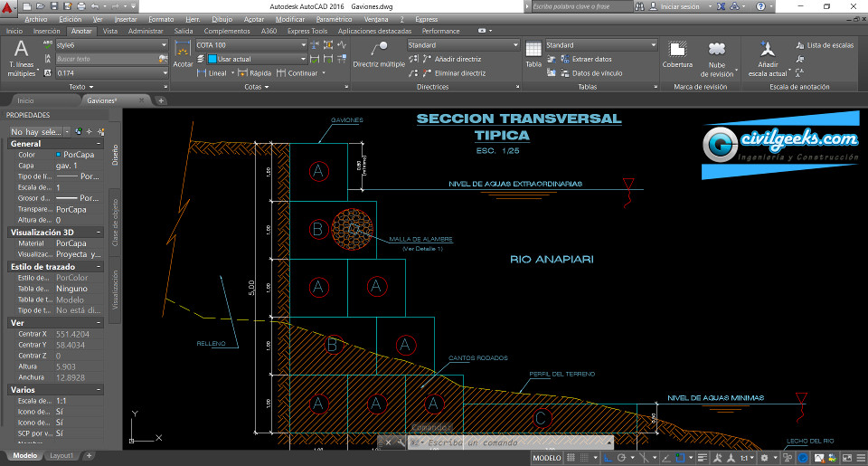Viewport: 868px width, 466px height.
Task: Toggle the MODELO space button in status bar
Action: pyautogui.click(x=546, y=459)
